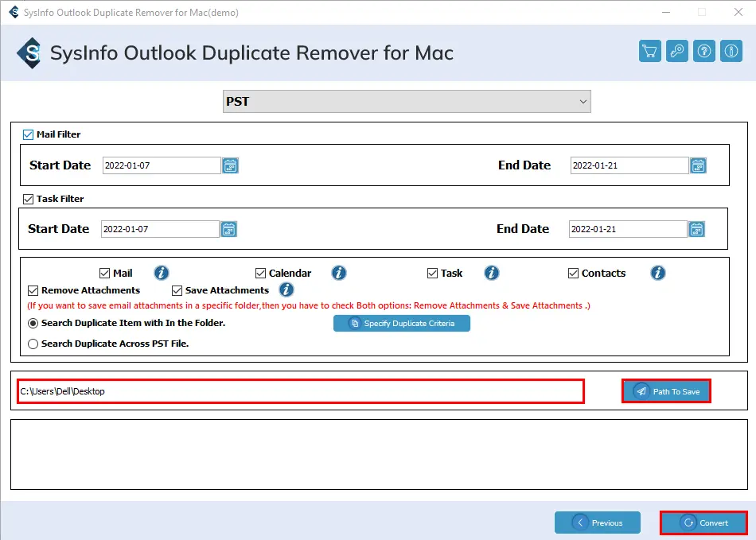The image size is (756, 540).
Task: Minimize the Duplicate Remover window
Action: pyautogui.click(x=666, y=13)
